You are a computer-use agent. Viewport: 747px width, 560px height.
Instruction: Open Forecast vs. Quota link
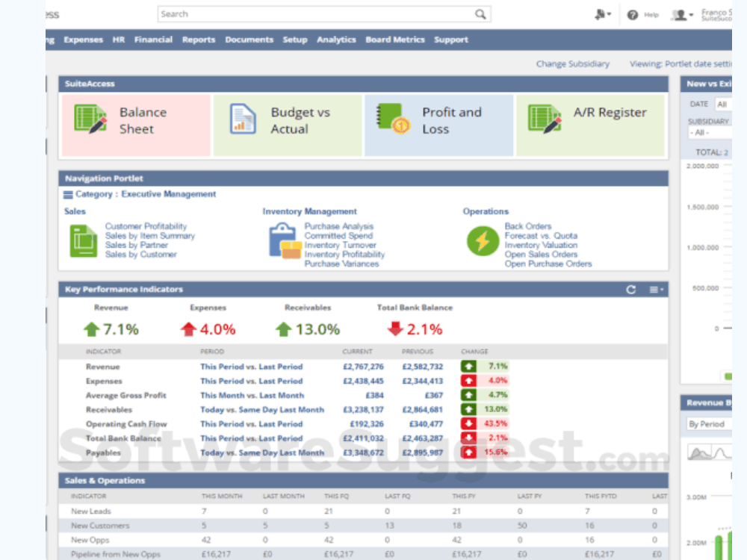pos(541,236)
